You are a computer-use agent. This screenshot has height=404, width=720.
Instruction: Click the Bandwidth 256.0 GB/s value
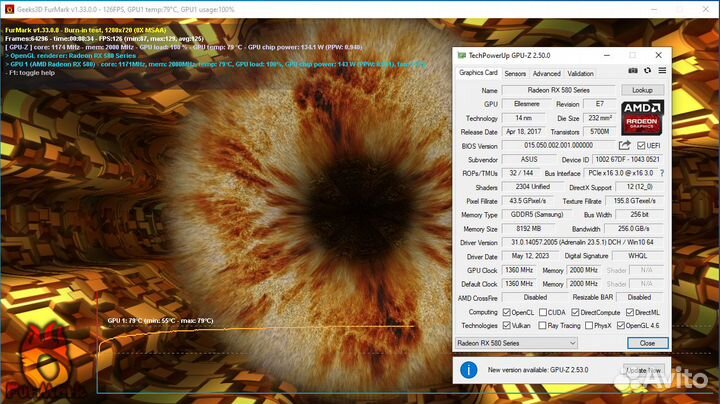(x=634, y=228)
